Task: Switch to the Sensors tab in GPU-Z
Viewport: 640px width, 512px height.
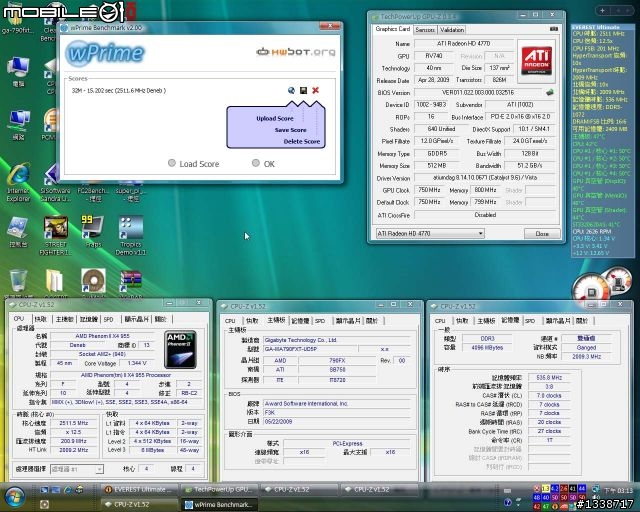Action: tap(425, 30)
